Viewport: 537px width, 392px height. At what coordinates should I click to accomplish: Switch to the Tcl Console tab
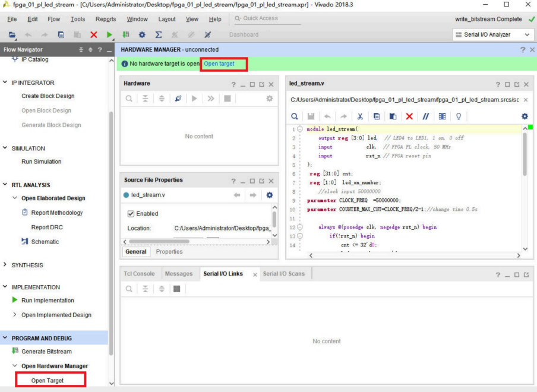coord(139,274)
